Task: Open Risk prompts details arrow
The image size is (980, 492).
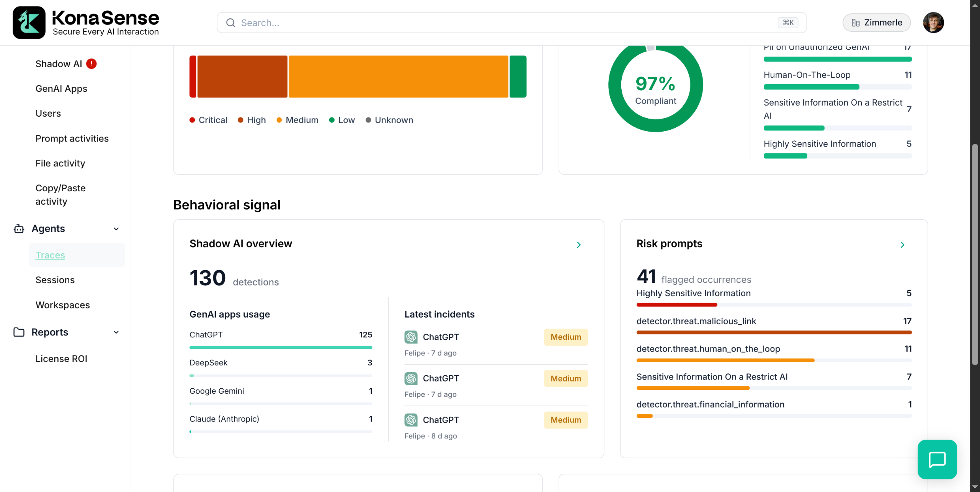Action: pyautogui.click(x=902, y=245)
